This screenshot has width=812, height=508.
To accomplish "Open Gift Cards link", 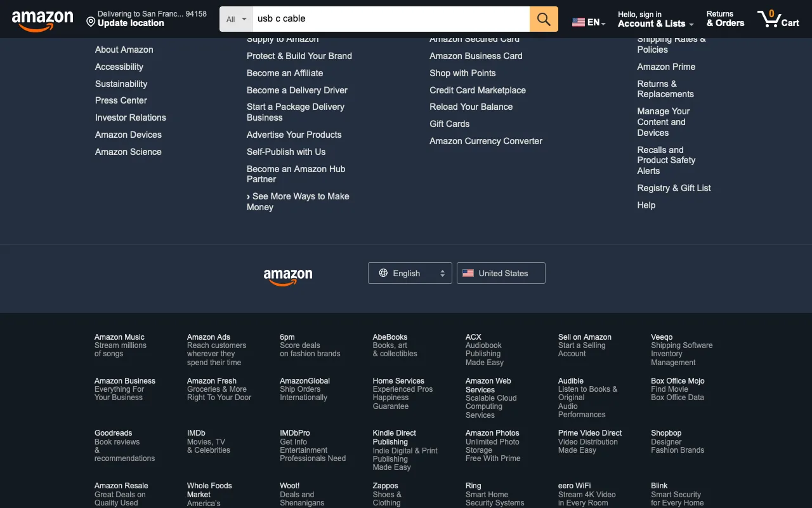I will tap(450, 124).
